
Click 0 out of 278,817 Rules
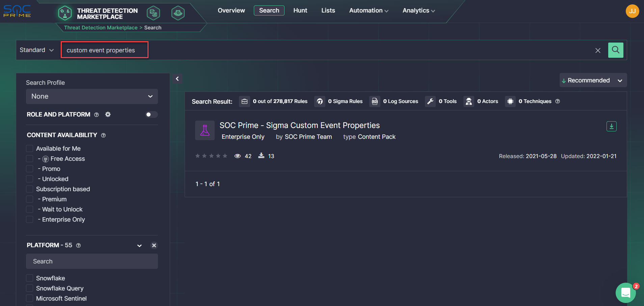tap(280, 101)
